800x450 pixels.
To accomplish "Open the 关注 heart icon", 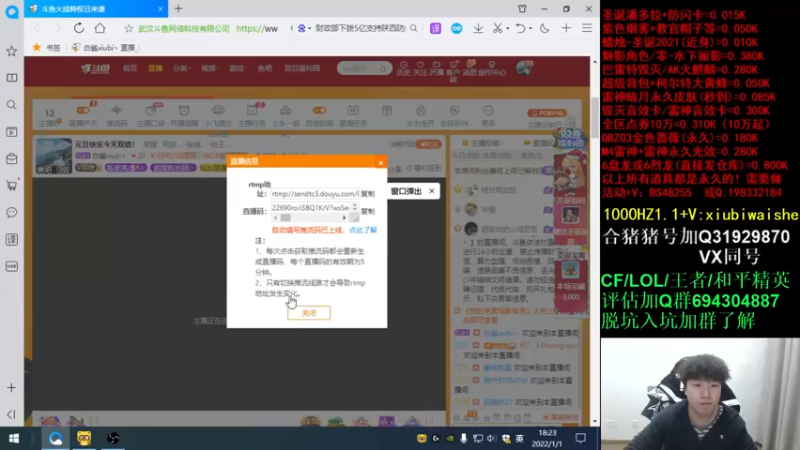I will (x=420, y=68).
